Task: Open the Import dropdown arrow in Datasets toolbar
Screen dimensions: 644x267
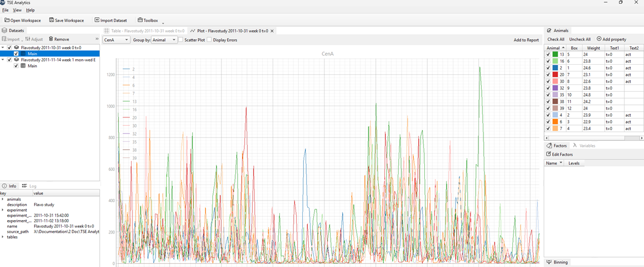Action: click(x=22, y=41)
